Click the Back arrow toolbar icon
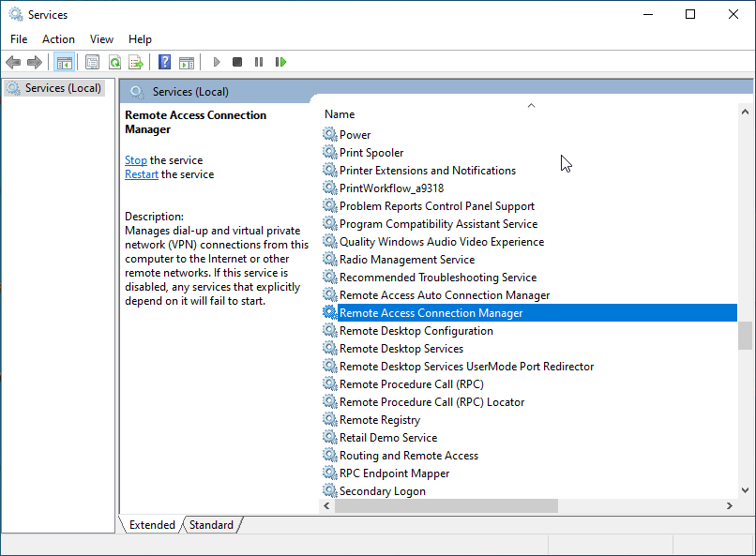 (x=13, y=62)
